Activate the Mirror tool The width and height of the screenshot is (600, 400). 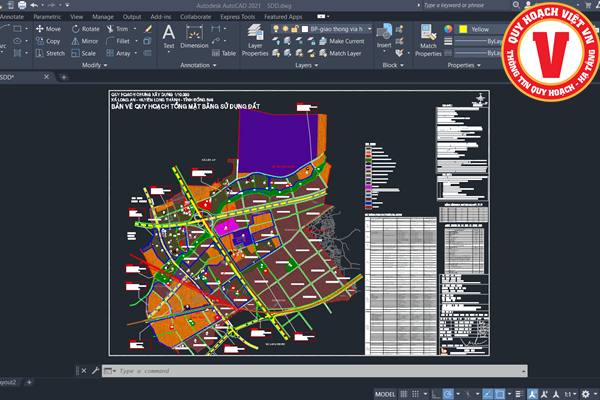click(x=84, y=41)
